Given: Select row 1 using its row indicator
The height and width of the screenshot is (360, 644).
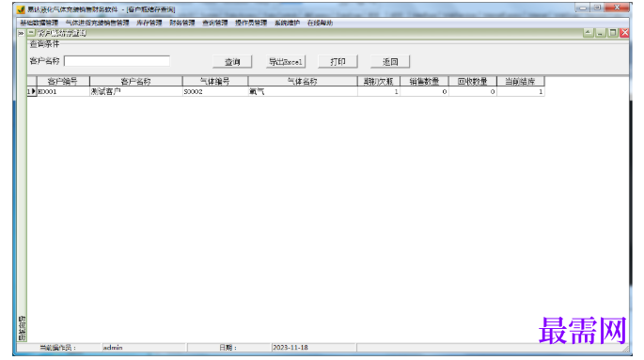Looking at the screenshot, I should pyautogui.click(x=32, y=91).
